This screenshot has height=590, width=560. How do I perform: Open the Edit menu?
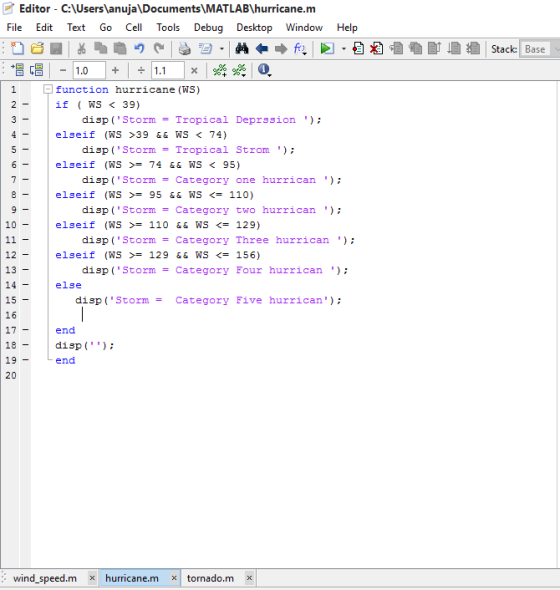click(44, 27)
